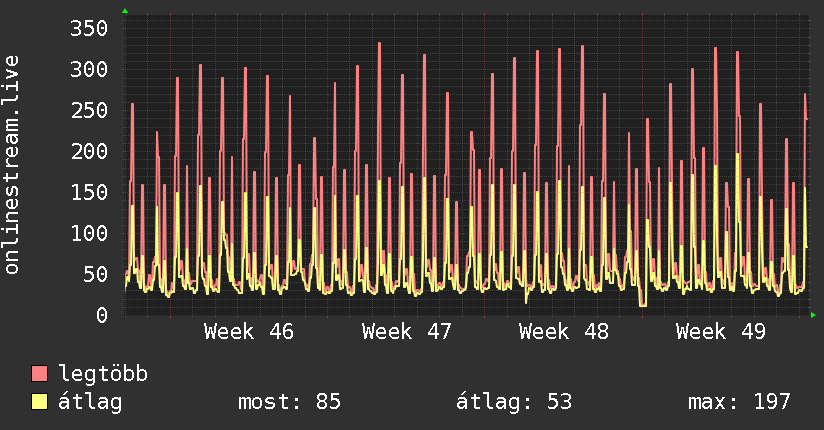
Task: Click the onlinestream.live vertical axis title
Action: tap(12, 165)
